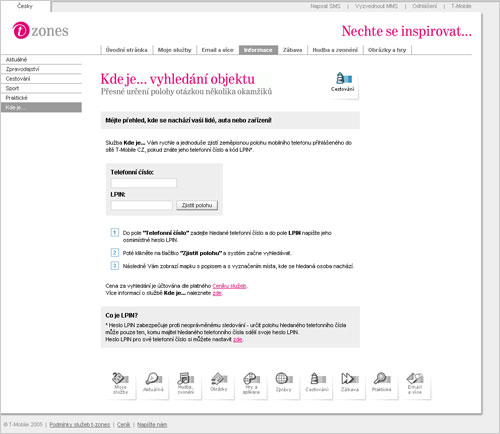Click the Cestování icon beside the page heading
The width and height of the screenshot is (500, 434).
tap(343, 83)
